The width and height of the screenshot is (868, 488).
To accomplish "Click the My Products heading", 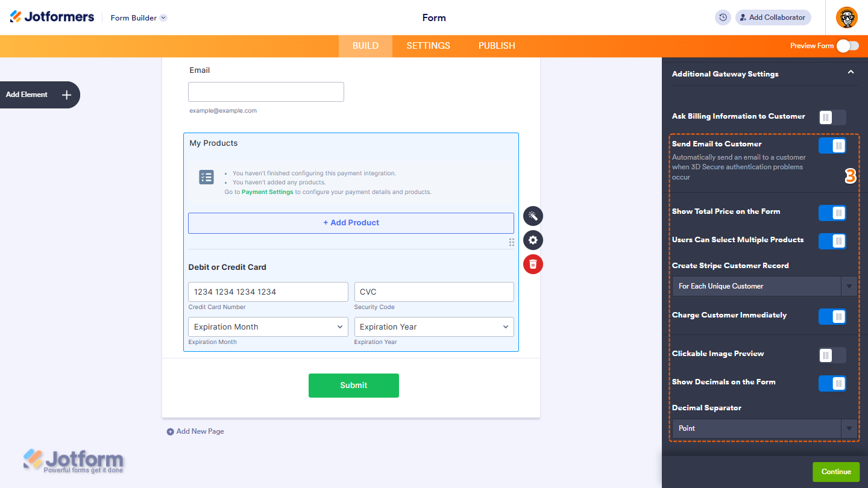I will 213,143.
